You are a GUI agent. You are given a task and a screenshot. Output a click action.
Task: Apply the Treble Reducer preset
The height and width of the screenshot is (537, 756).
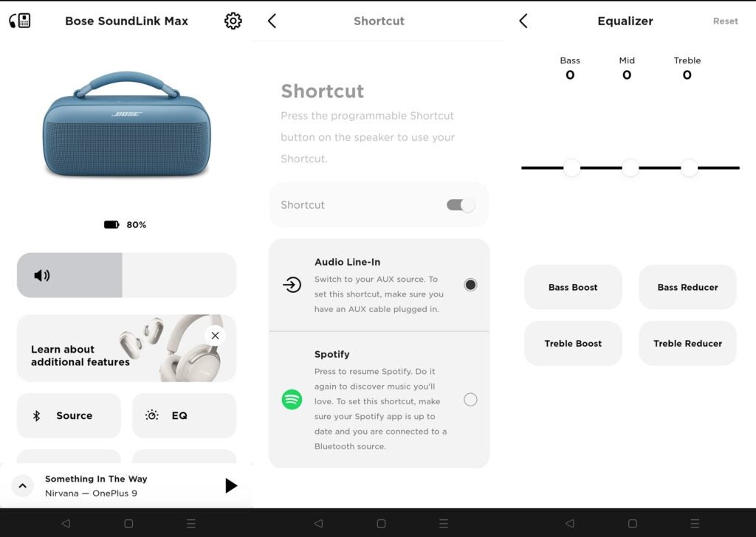click(x=687, y=344)
